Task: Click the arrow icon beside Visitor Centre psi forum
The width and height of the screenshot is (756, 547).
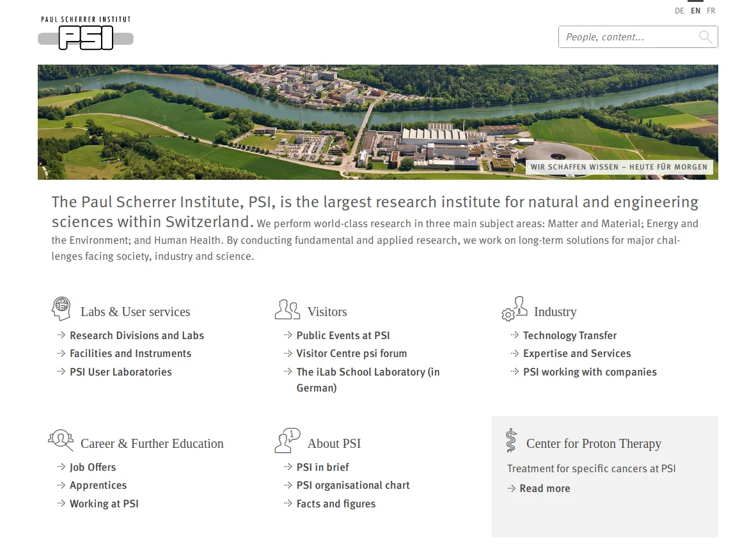Action: pos(288,354)
